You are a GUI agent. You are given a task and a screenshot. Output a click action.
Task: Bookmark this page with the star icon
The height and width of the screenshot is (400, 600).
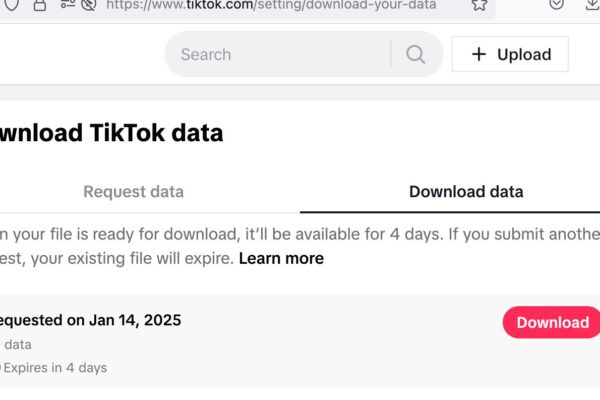click(x=479, y=4)
